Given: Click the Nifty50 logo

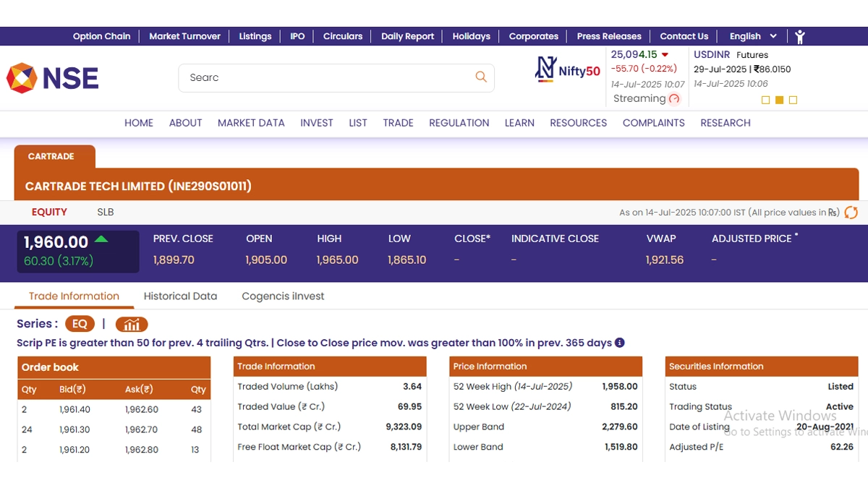Looking at the screenshot, I should [x=568, y=69].
